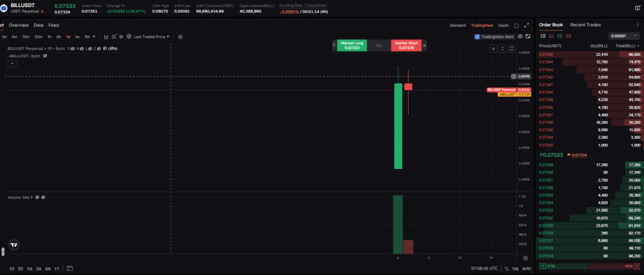Select the second order book layout icon
This screenshot has height=275, width=644.
click(551, 36)
